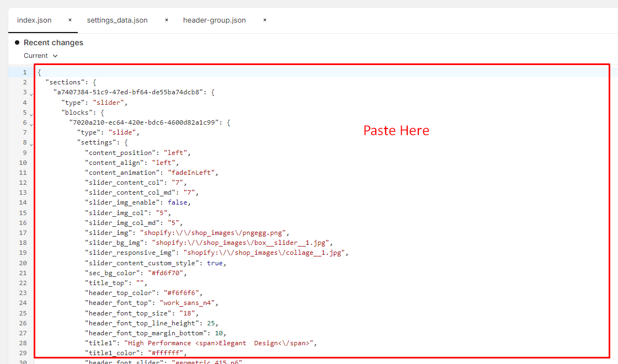This screenshot has height=364, width=618.
Task: Switch to the settings_data.json tab
Action: click(x=117, y=20)
